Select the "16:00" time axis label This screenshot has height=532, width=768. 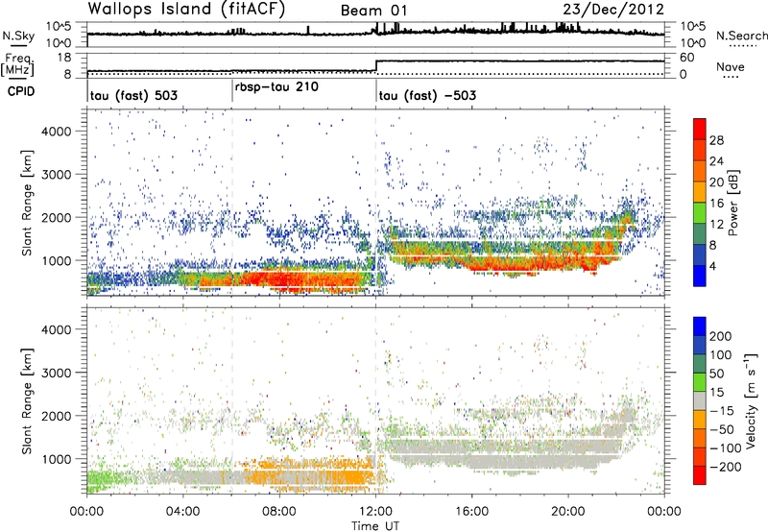(471, 512)
